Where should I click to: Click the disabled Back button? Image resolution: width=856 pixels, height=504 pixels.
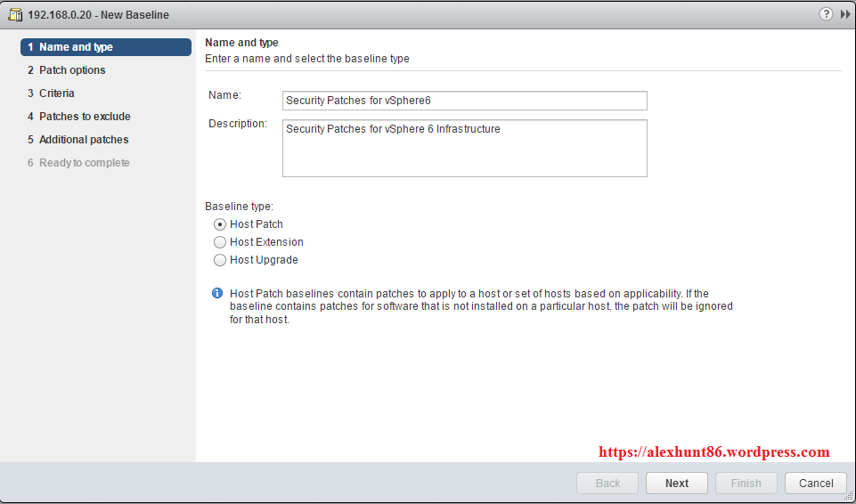point(607,484)
